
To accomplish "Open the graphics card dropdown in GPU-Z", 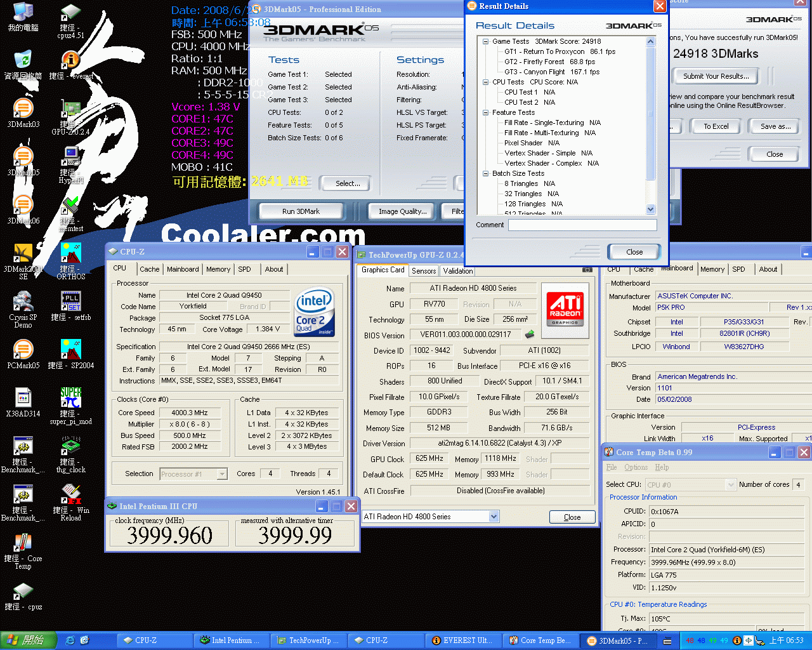I will (x=494, y=517).
